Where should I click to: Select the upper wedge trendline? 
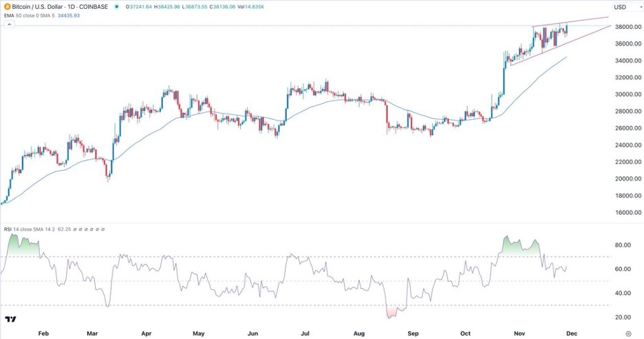coord(570,22)
